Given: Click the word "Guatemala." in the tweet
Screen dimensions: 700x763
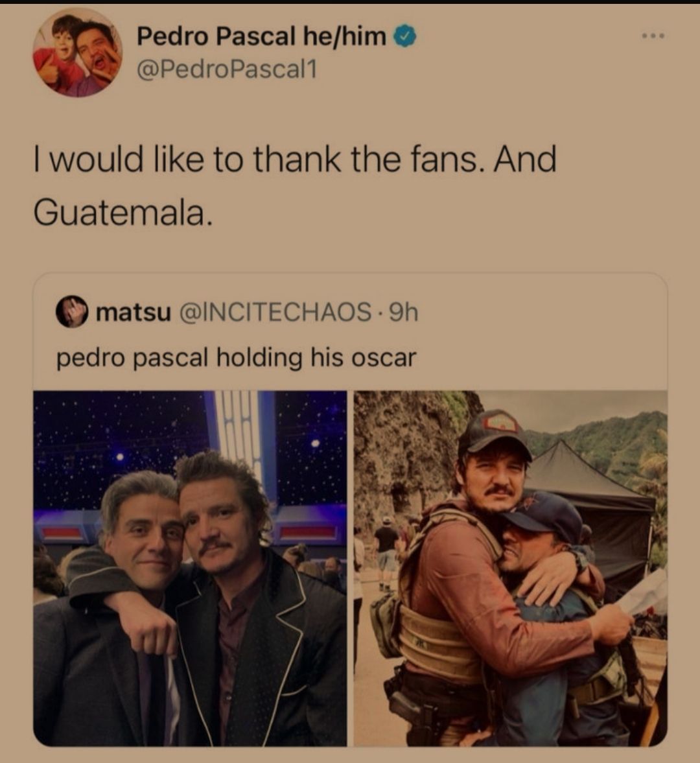Looking at the screenshot, I should pyautogui.click(x=123, y=213).
